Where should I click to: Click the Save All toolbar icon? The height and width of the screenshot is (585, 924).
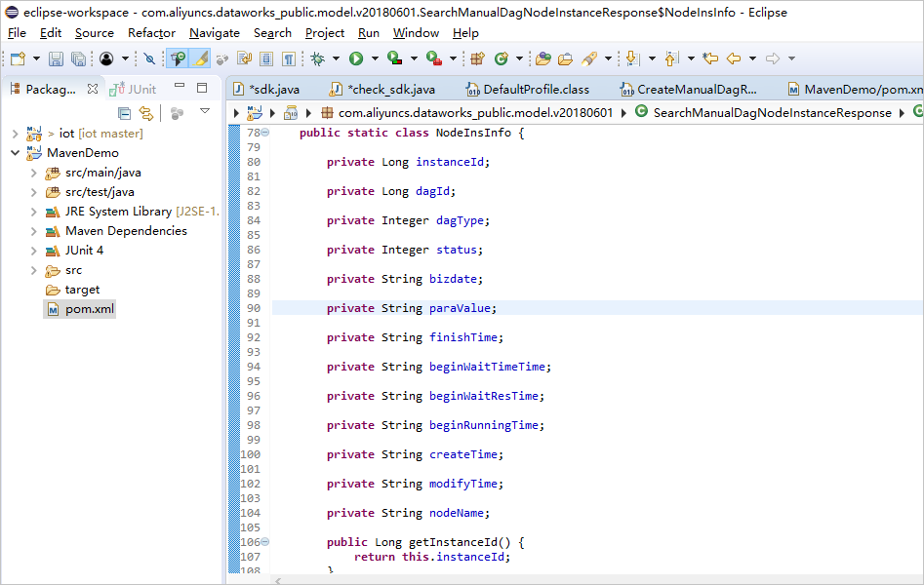[78, 58]
